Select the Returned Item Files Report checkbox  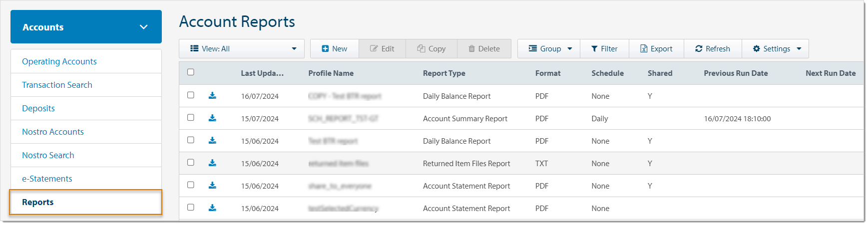click(x=191, y=163)
